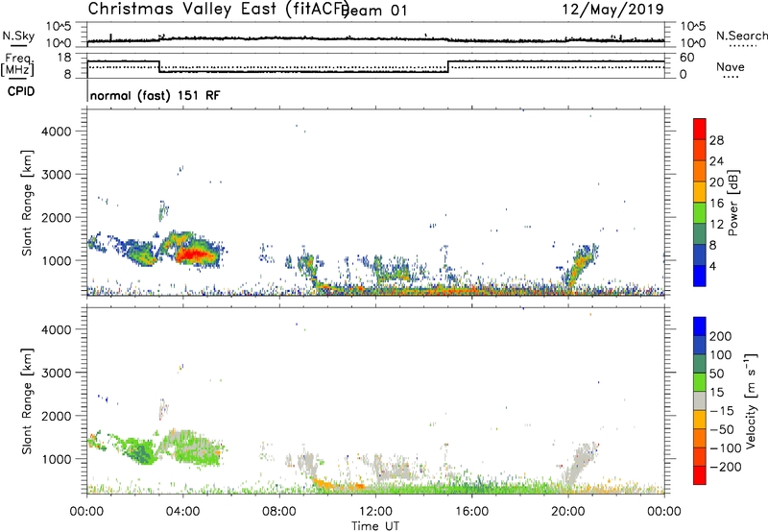Click the 'normal (fast) 151 RF' text
768x532 pixels.
(x=156, y=95)
